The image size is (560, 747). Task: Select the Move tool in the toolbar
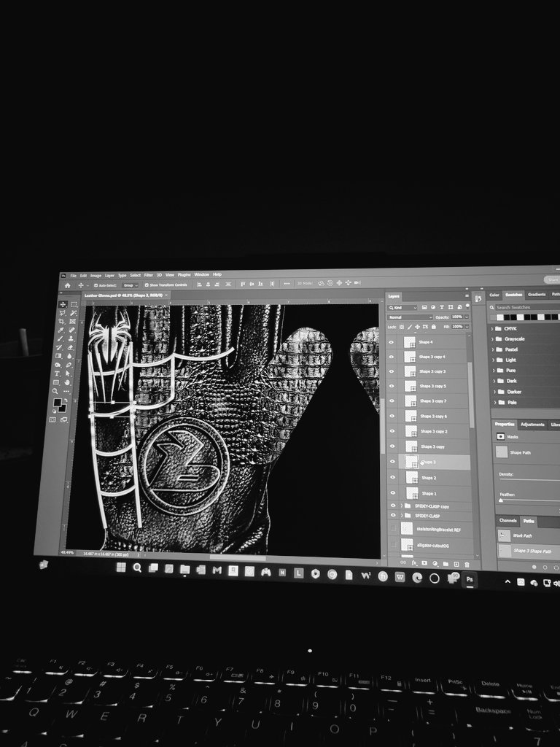click(x=63, y=304)
